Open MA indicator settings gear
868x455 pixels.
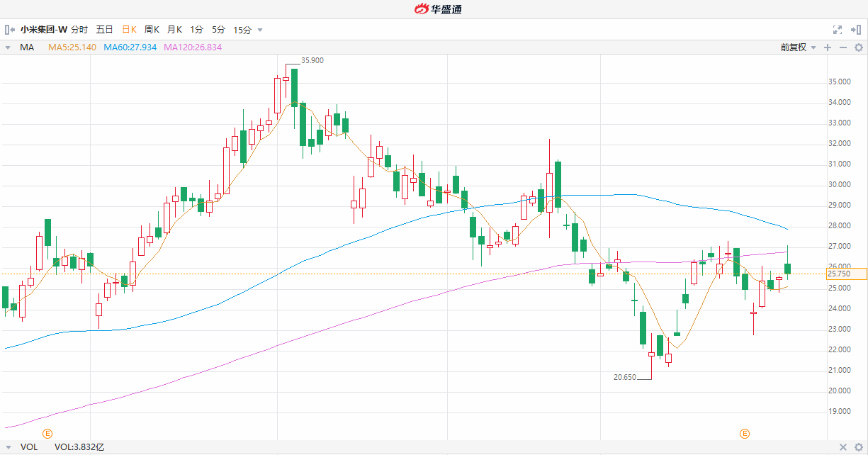(858, 47)
